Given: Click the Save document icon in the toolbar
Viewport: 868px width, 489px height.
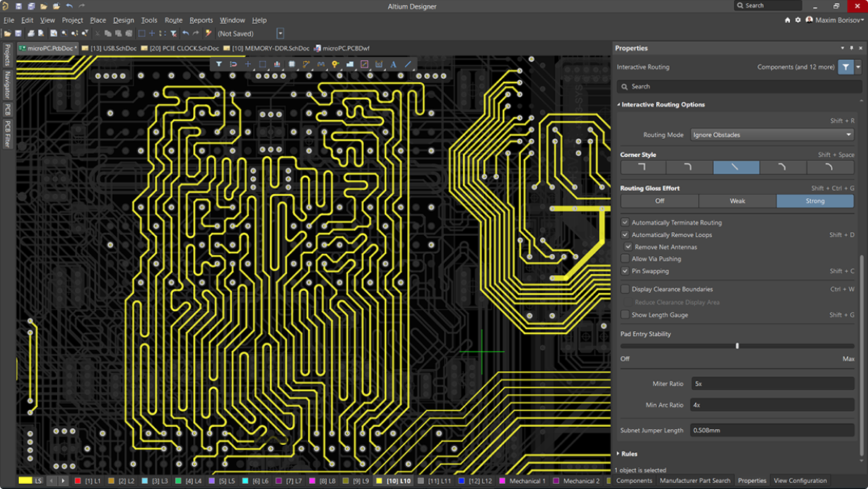Looking at the screenshot, I should (x=19, y=33).
